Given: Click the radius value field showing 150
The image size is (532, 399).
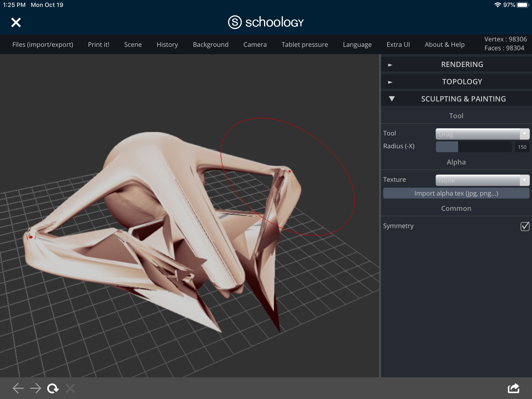Looking at the screenshot, I should tap(522, 147).
